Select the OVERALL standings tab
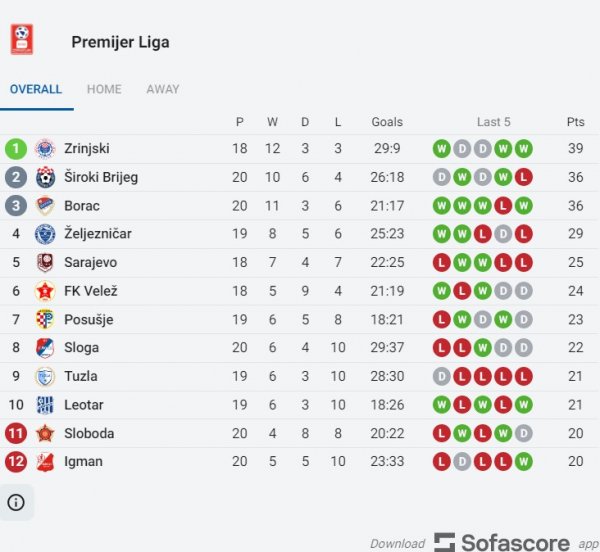Viewport: 600px width, 552px height. click(x=36, y=89)
